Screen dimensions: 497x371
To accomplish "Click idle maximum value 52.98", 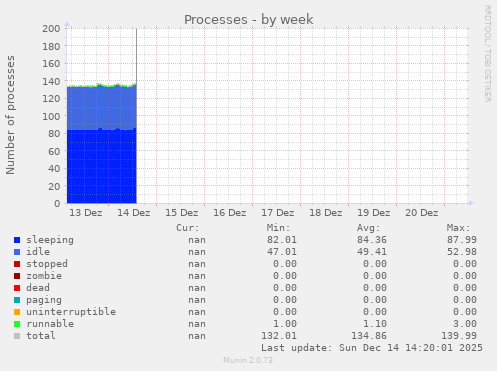I will [x=462, y=252].
